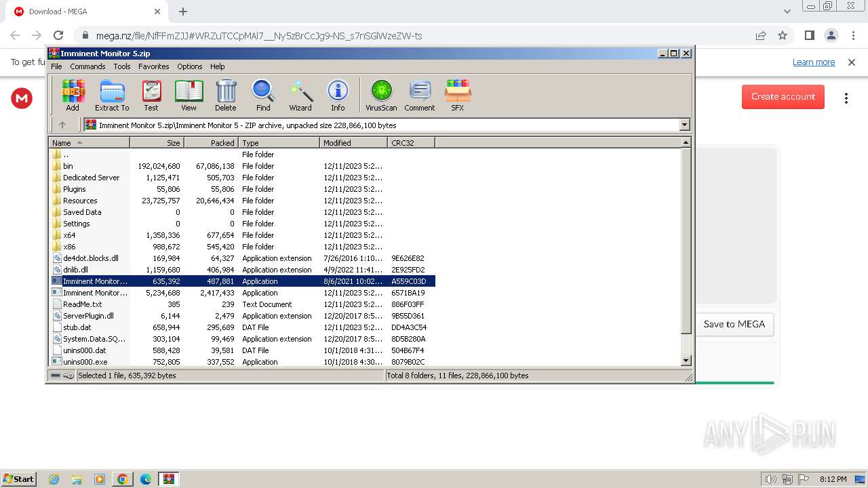868x488 pixels.
Task: Select the unins000.dat row
Action: click(243, 350)
